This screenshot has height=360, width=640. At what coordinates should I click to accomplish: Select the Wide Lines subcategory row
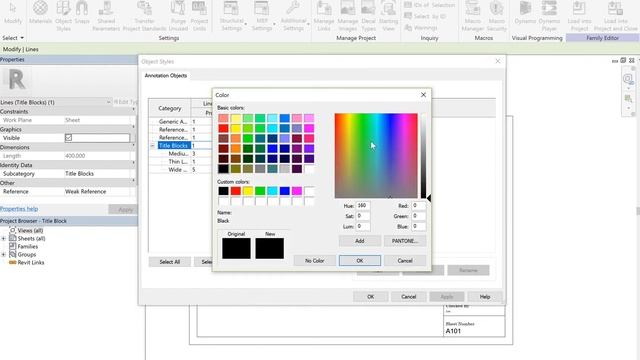178,170
